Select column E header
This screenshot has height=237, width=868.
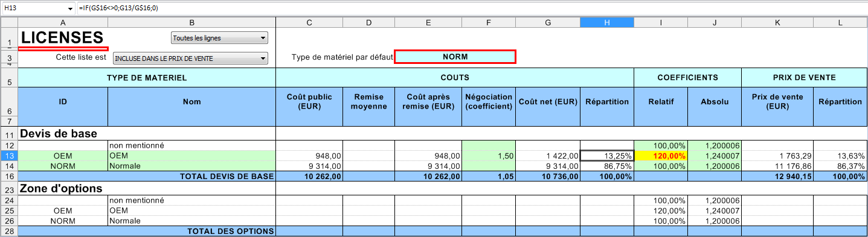428,23
